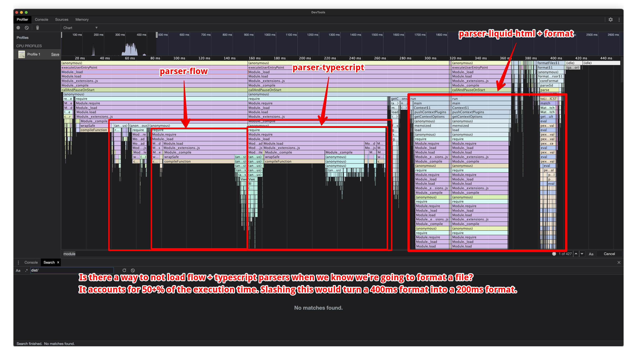Click the record profile button
The height and width of the screenshot is (364, 637).
(18, 28)
